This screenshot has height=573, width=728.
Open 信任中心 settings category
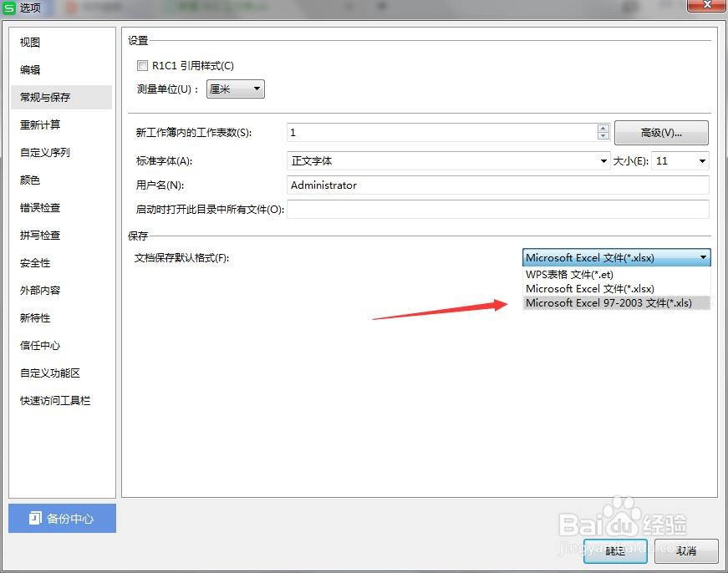pyautogui.click(x=61, y=345)
